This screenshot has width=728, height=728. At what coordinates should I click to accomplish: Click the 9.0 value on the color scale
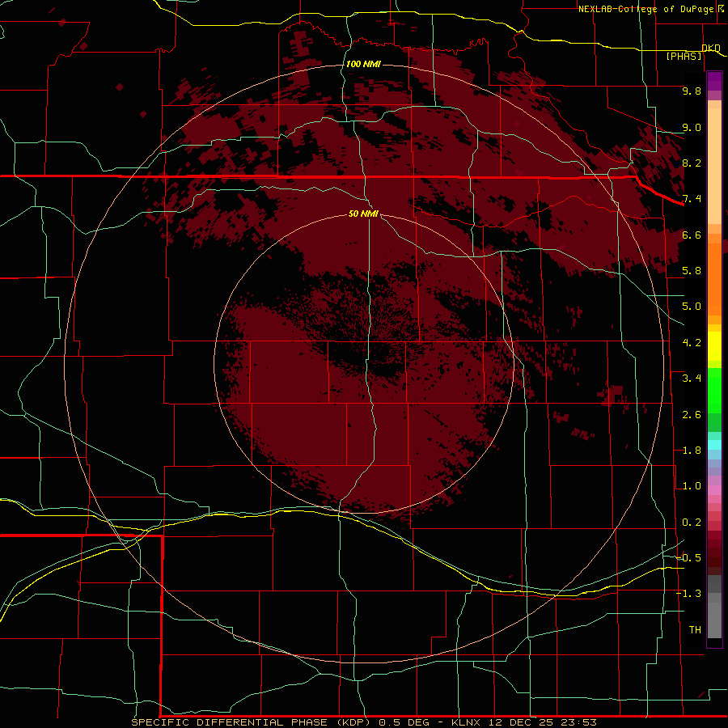click(692, 127)
